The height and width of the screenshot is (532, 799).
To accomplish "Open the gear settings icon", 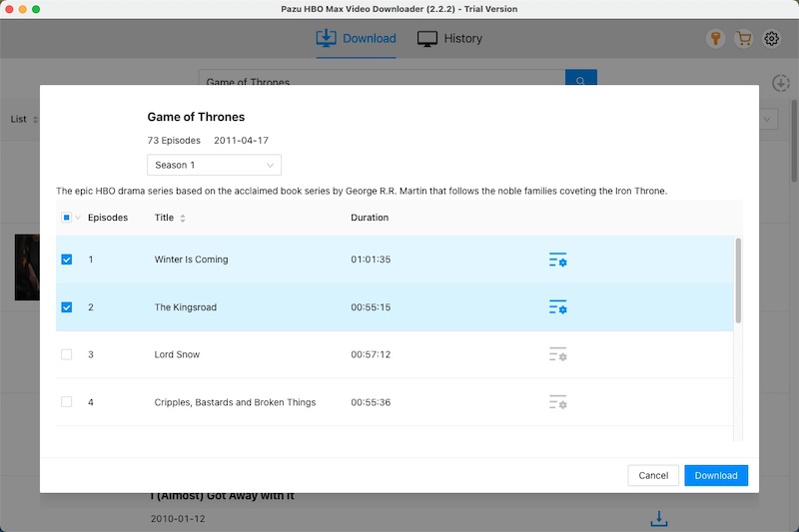I will (x=771, y=39).
